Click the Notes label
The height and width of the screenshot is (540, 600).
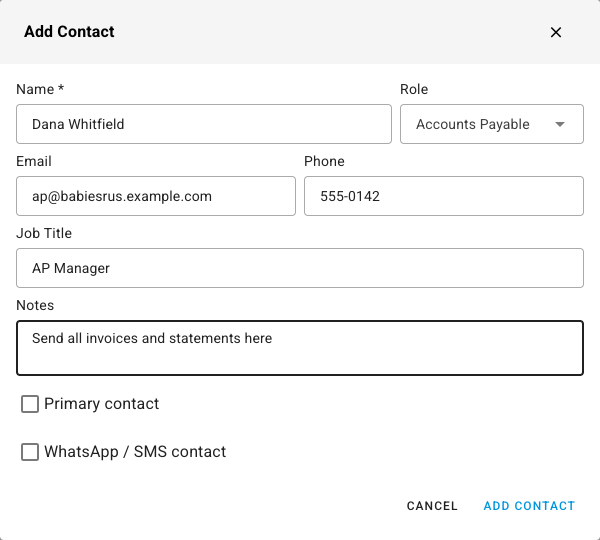coord(35,305)
